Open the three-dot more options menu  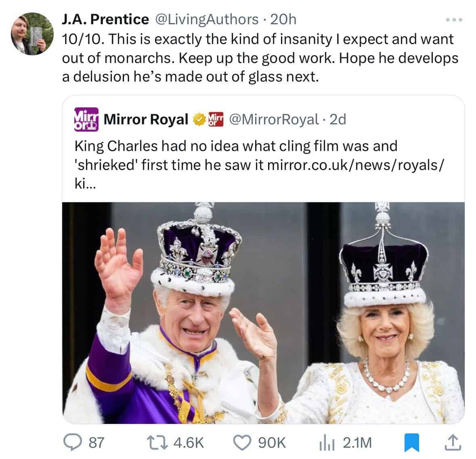(454, 19)
